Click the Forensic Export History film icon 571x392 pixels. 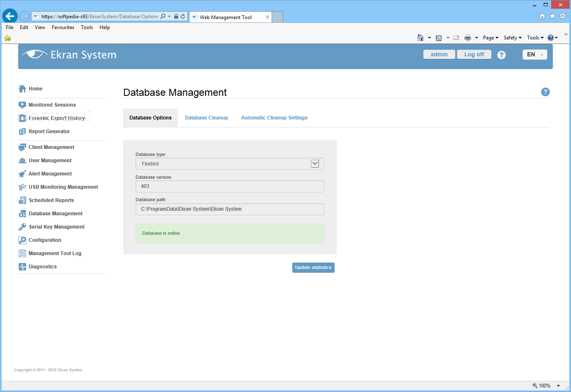22,118
